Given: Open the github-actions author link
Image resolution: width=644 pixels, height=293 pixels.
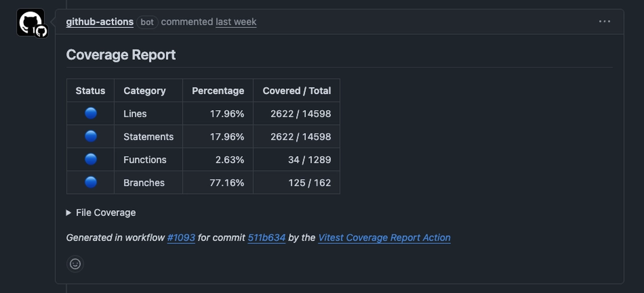Looking at the screenshot, I should click(x=100, y=22).
